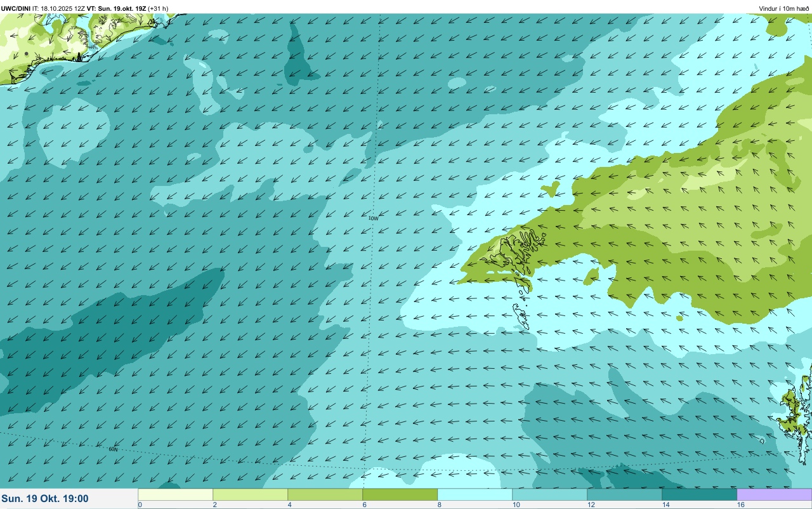Click the purple above-16 m/s legend swatch
Viewport: 812px width, 509px height.
[775, 494]
